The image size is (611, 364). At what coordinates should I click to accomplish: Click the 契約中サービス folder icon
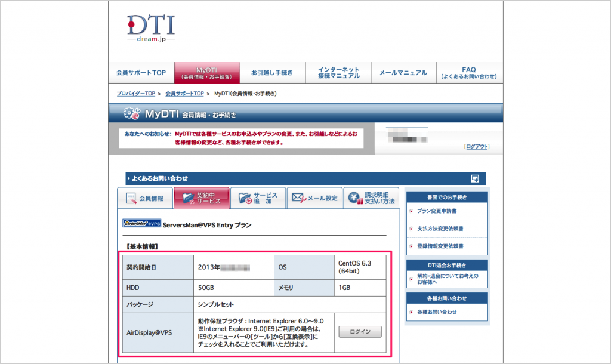pos(188,198)
